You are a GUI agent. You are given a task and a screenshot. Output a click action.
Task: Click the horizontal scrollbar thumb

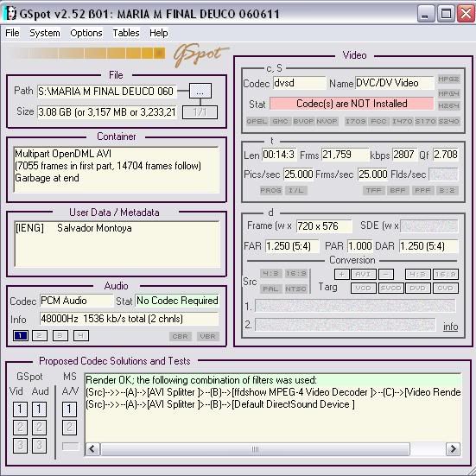[x=255, y=449]
